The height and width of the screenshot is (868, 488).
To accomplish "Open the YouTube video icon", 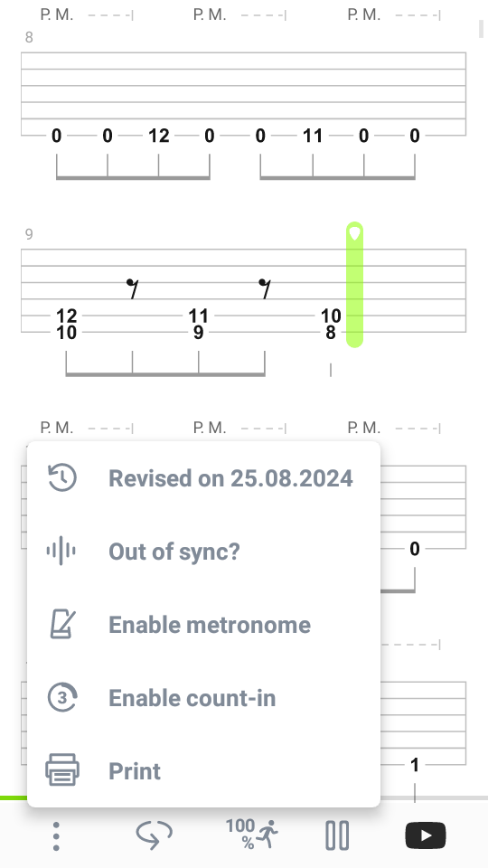I will pyautogui.click(x=426, y=835).
